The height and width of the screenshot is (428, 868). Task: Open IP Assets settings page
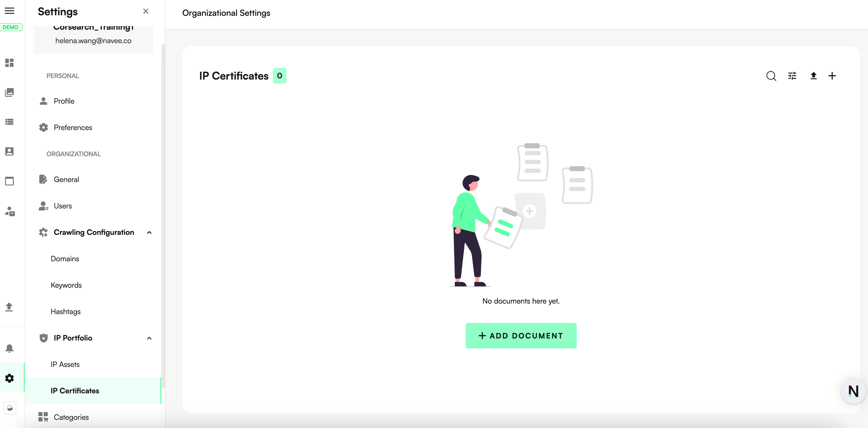point(65,364)
